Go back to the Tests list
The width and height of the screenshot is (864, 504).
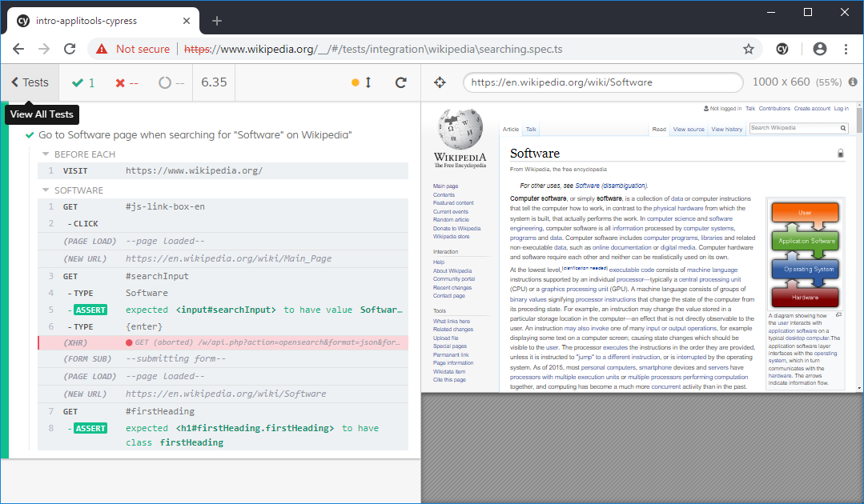pos(30,82)
